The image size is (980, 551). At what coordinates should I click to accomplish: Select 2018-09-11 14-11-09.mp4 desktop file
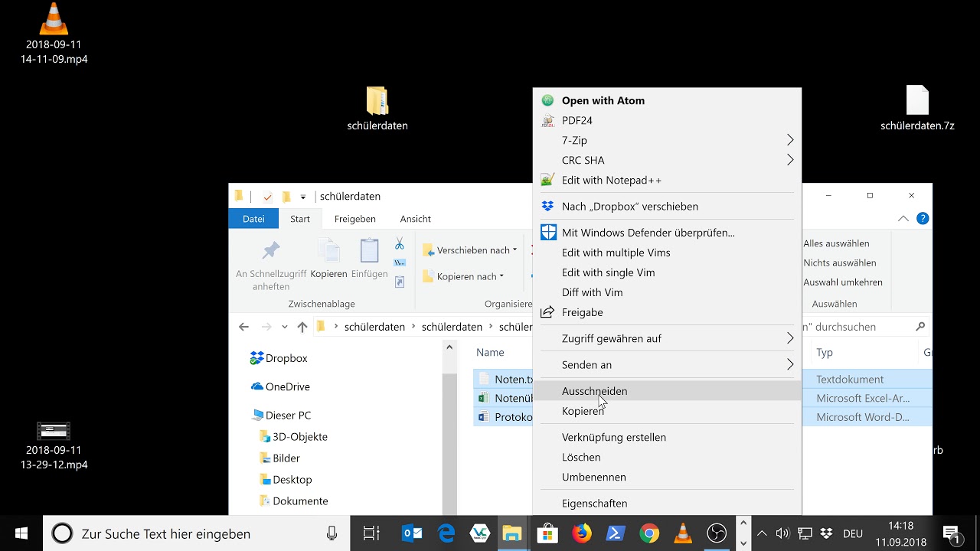point(54,34)
